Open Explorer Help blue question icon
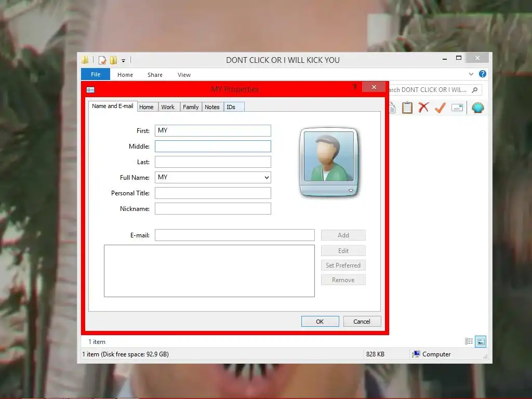The image size is (532, 399). point(483,74)
